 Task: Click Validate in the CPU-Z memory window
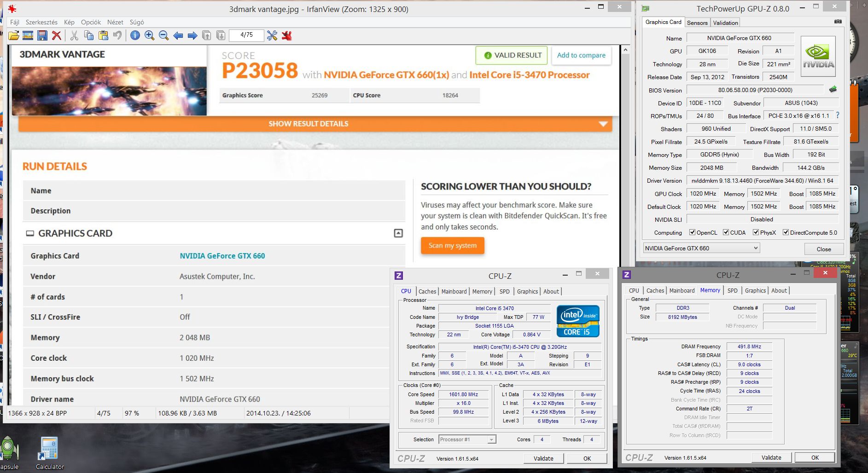pos(771,457)
